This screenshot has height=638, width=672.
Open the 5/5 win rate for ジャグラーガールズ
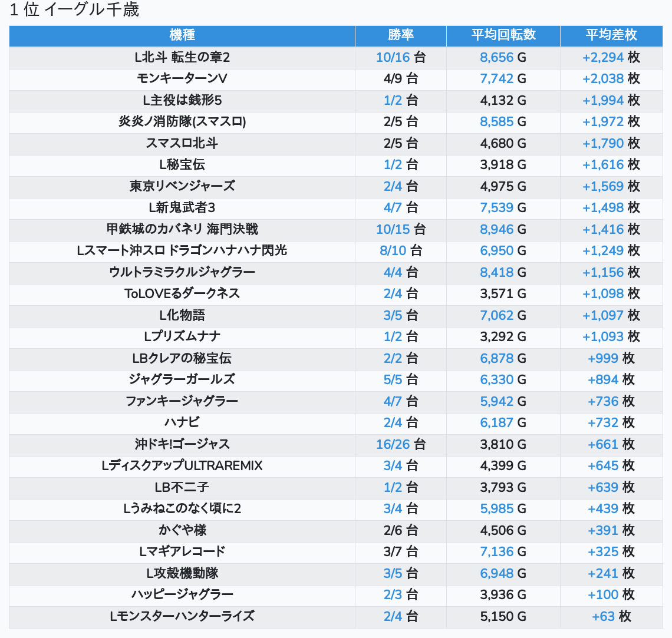point(393,379)
